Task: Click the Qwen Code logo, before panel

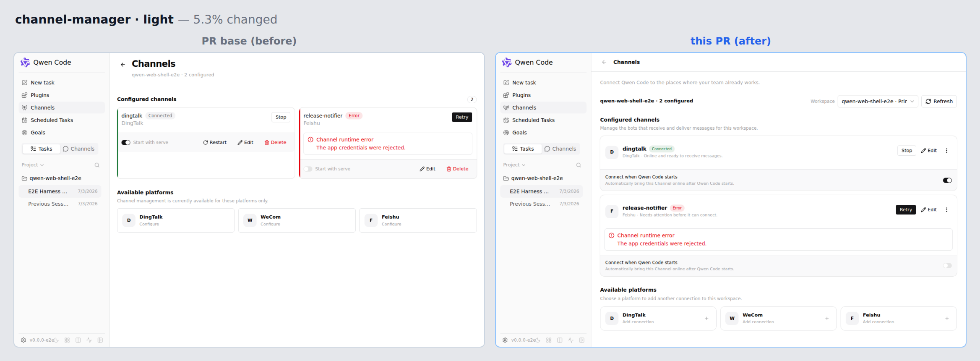Action: click(25, 62)
